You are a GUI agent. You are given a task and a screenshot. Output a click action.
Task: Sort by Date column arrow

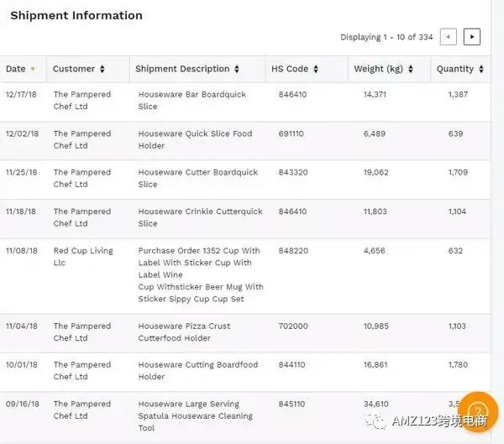tap(33, 69)
